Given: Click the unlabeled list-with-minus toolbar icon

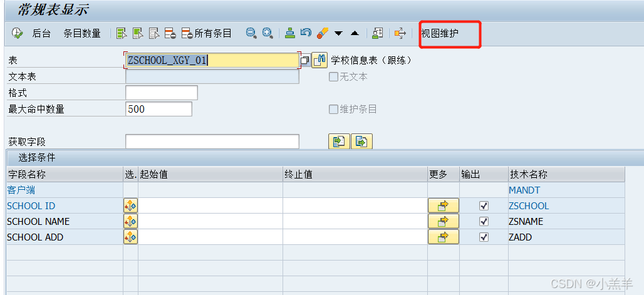Looking at the screenshot, I should pyautogui.click(x=170, y=33).
